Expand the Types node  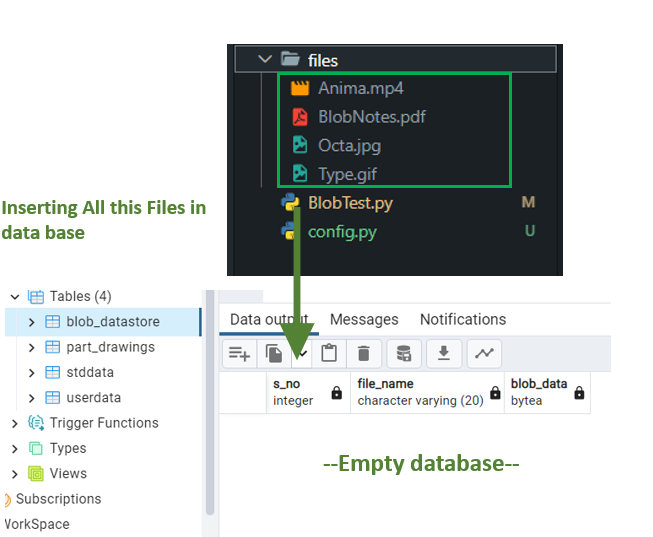[15, 449]
